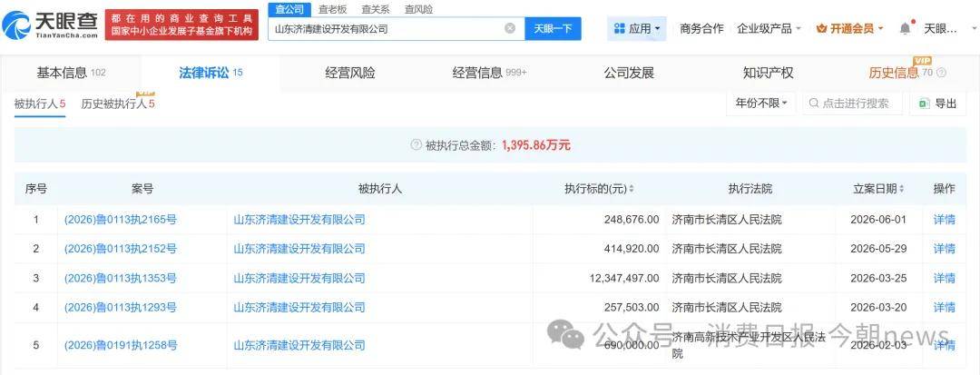Sort by 立案日期 column
Screen dimensions: 980x375
(x=878, y=189)
